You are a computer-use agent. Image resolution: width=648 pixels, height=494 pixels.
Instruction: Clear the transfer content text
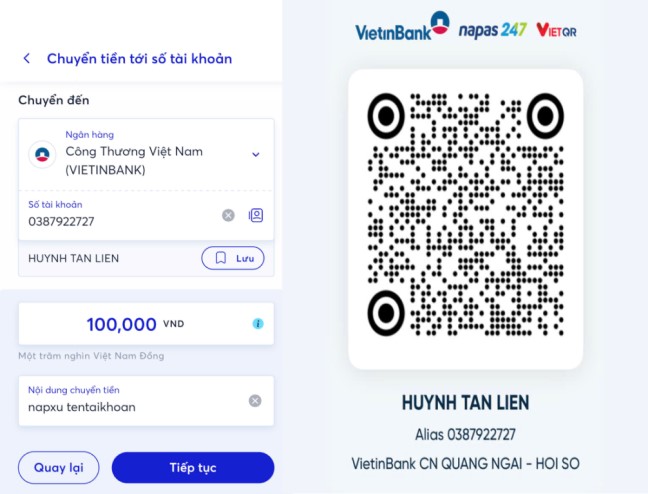(255, 401)
